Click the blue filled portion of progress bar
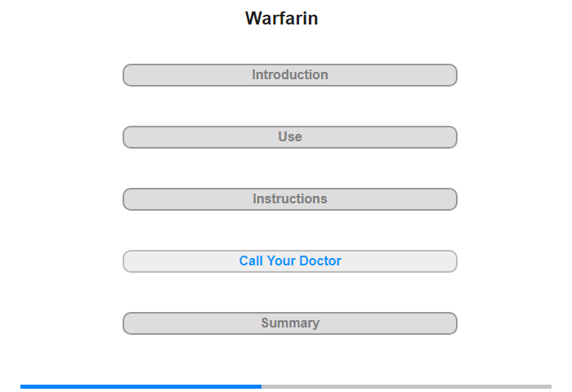572x392 pixels. point(141,386)
